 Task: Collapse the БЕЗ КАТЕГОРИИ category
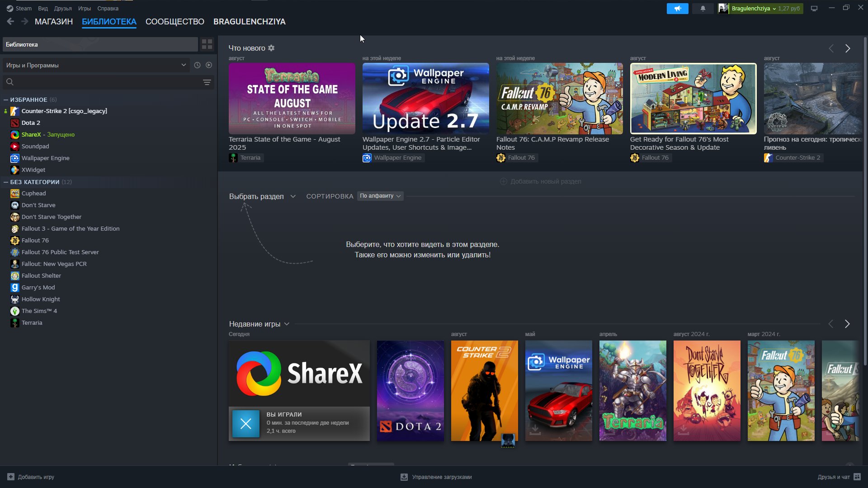coord(6,182)
